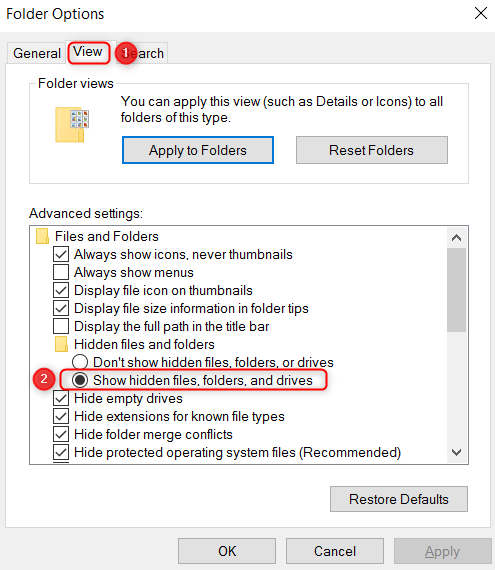495x570 pixels.
Task: Enable Always show menus checkbox
Action: (61, 272)
